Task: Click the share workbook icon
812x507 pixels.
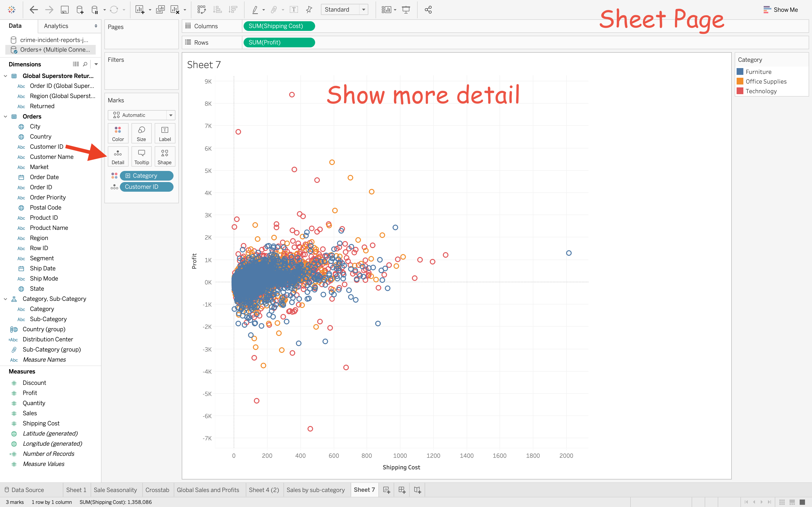Action: (428, 10)
